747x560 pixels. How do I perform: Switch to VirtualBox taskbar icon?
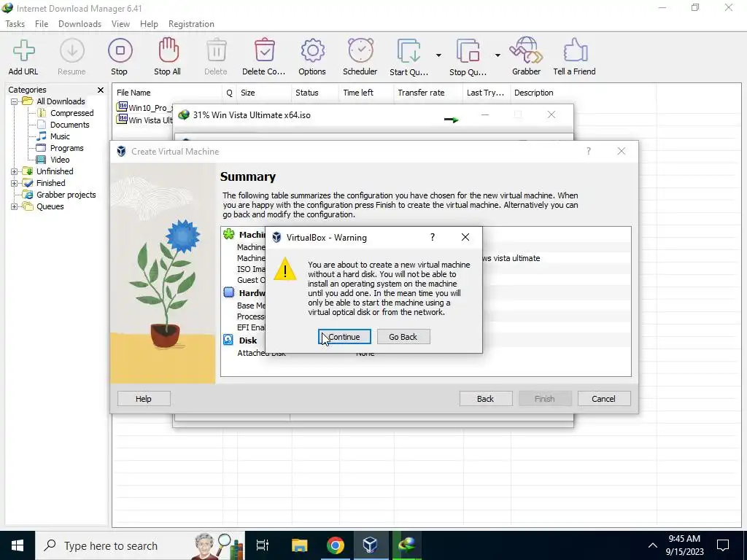(x=371, y=545)
